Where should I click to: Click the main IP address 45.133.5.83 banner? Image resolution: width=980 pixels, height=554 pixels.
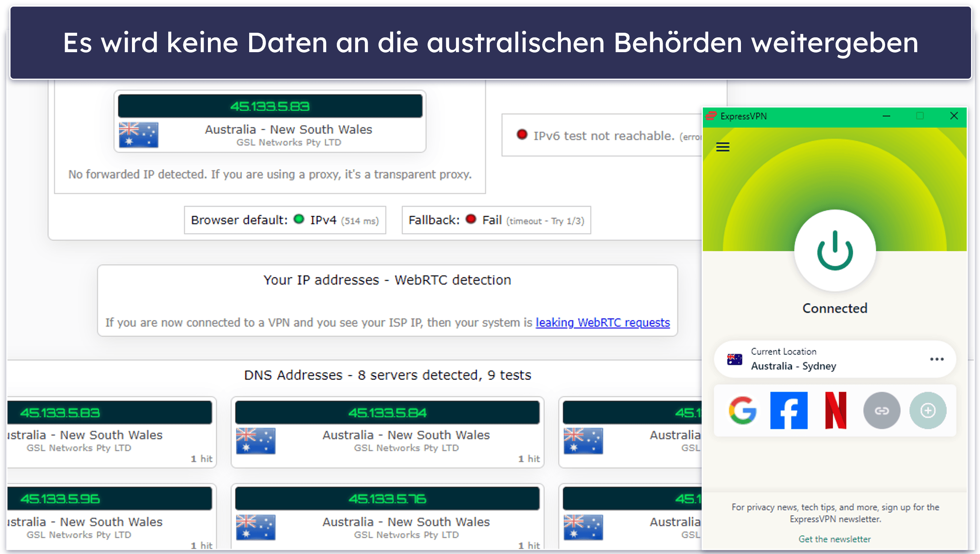click(270, 106)
